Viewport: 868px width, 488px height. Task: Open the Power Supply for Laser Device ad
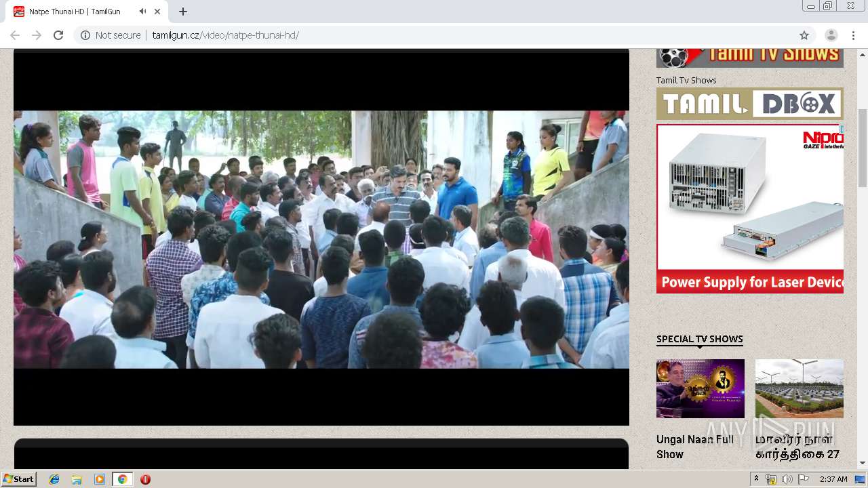(x=750, y=209)
